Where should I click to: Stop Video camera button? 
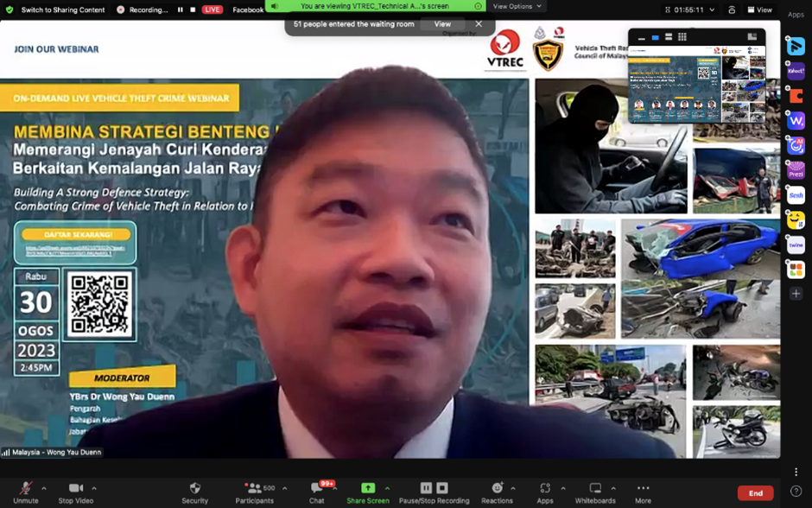(77, 489)
